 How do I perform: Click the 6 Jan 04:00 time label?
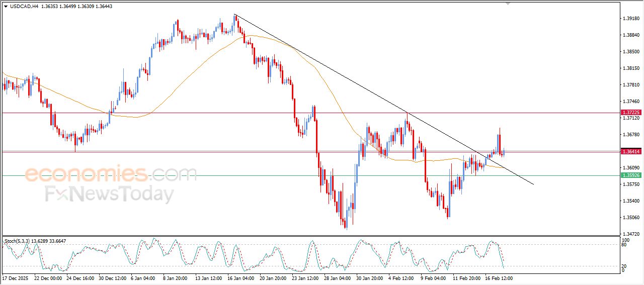[x=144, y=278]
